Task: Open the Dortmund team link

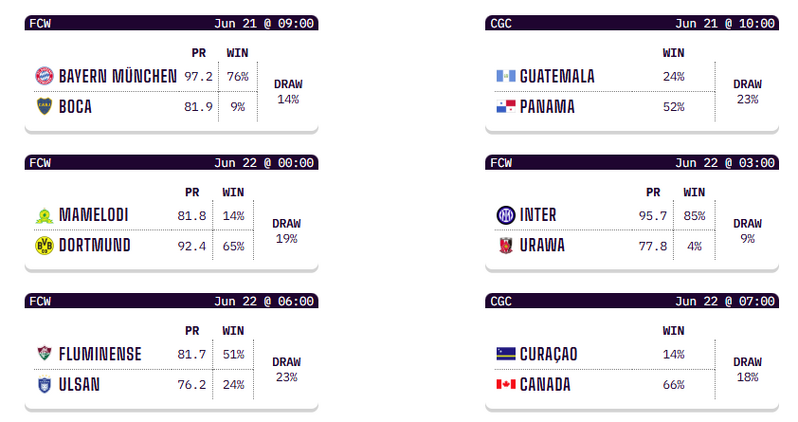Action: (94, 245)
